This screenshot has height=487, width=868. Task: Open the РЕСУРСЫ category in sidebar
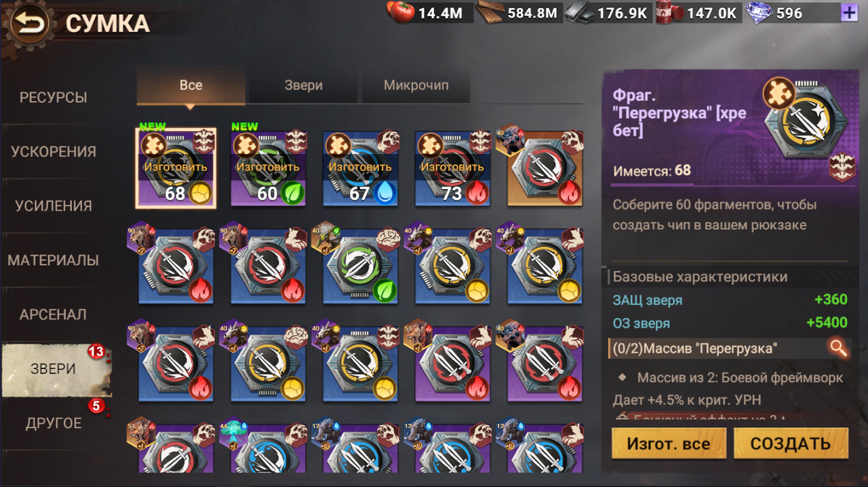(54, 98)
